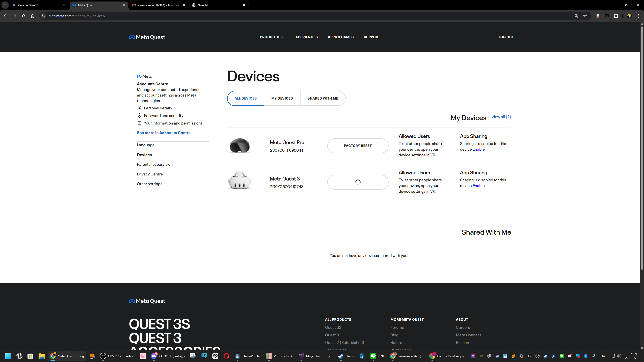Open Research footer link
Image resolution: width=644 pixels, height=362 pixels.
point(464,343)
